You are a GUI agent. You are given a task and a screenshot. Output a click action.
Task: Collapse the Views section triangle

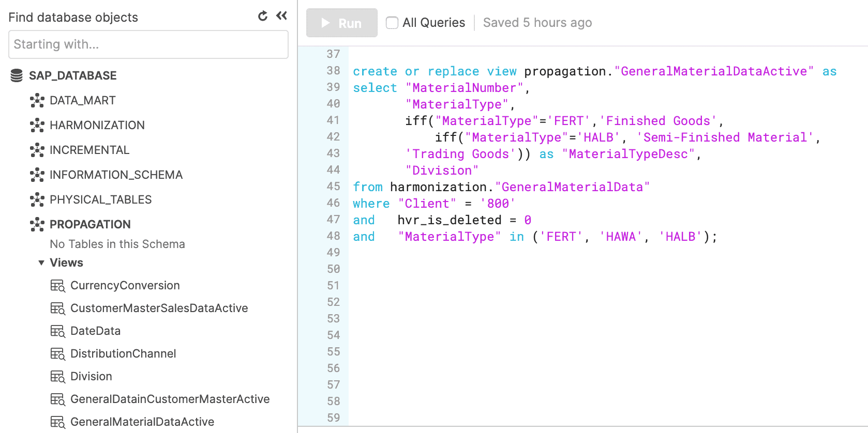[41, 263]
